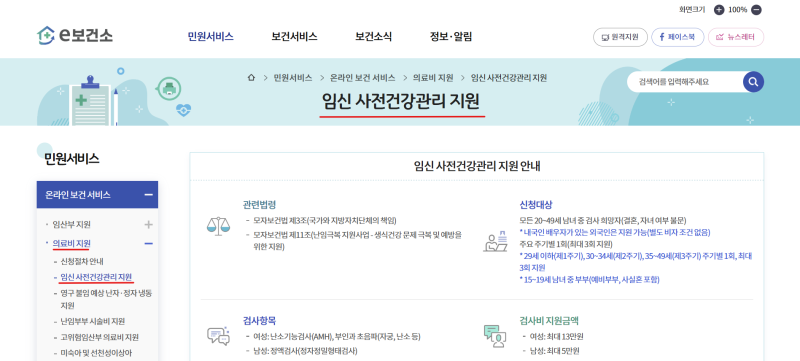Collapse 의료비 지원 with minus icon
Viewport: 800px width, 361px height.
148,244
